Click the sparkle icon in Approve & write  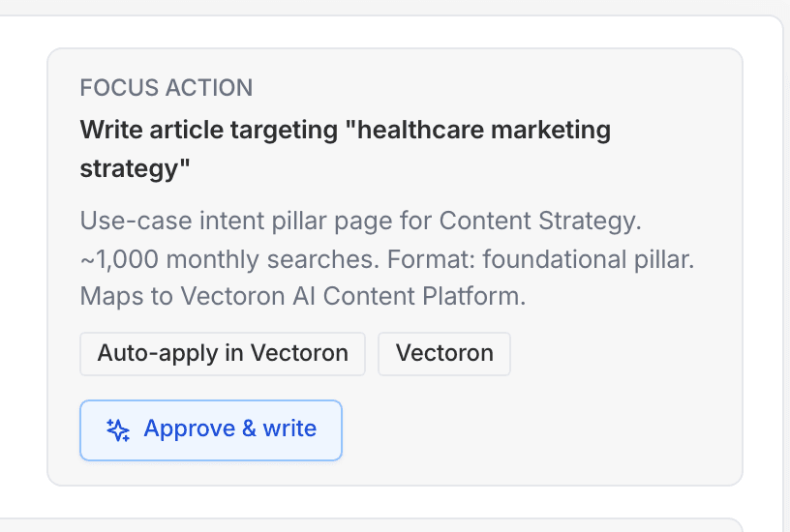(x=118, y=430)
